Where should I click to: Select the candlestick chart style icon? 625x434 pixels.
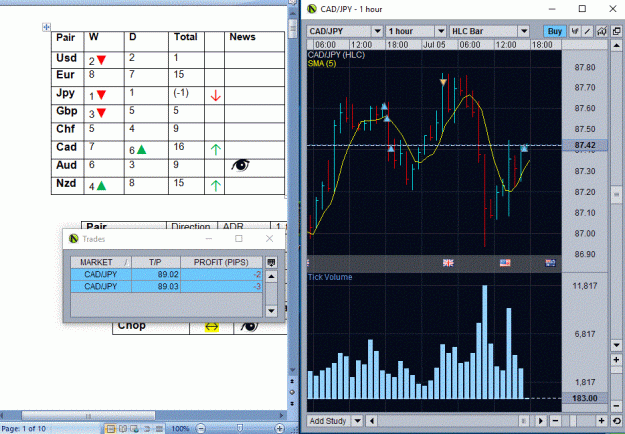575,31
